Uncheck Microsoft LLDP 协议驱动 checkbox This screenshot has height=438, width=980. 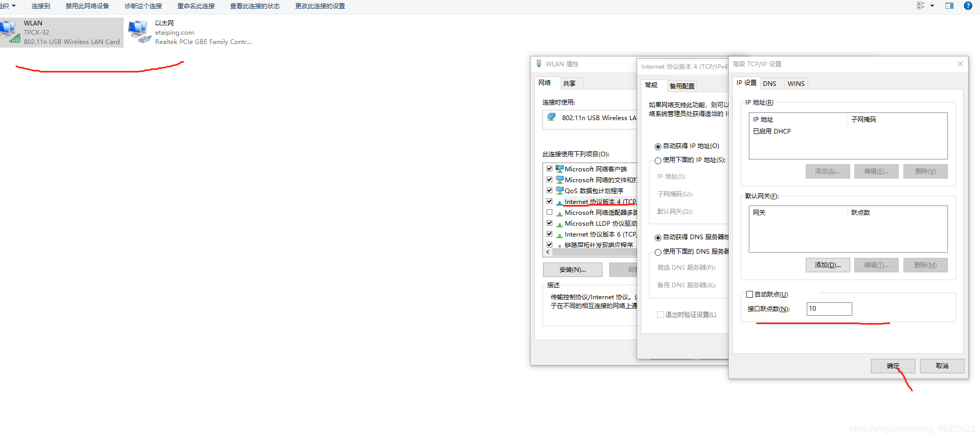tap(549, 223)
